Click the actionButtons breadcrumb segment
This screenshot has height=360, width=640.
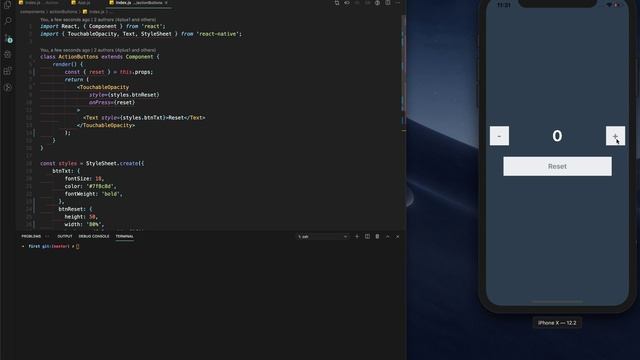tap(63, 12)
